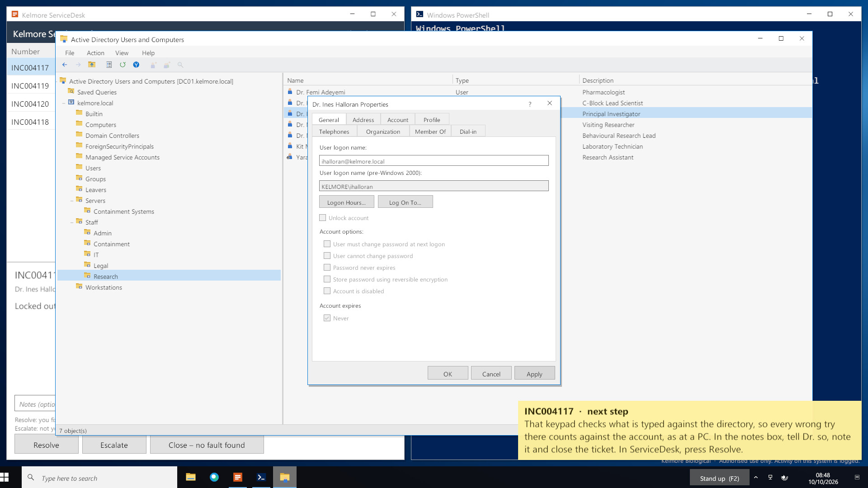Switch to PowerShell via taskbar icon
The height and width of the screenshot is (488, 868).
point(261,477)
